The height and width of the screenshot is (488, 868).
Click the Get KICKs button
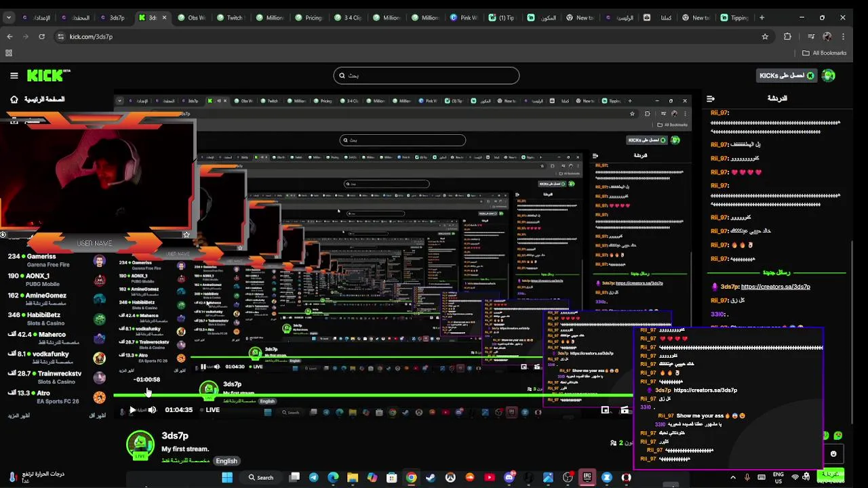click(787, 76)
